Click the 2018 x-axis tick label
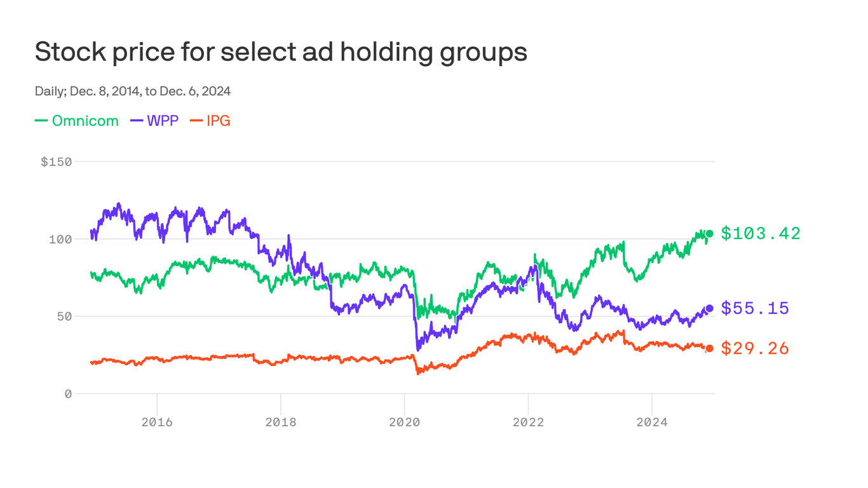Image resolution: width=868 pixels, height=488 pixels. (281, 421)
